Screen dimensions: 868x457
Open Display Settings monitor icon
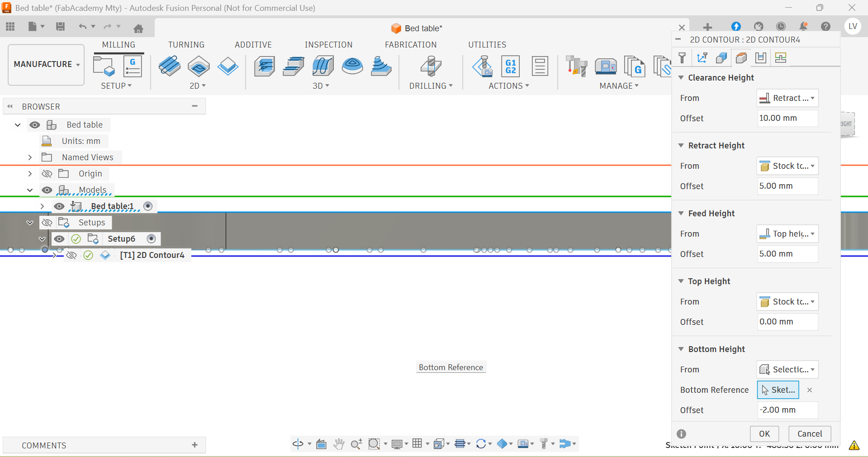[397, 444]
